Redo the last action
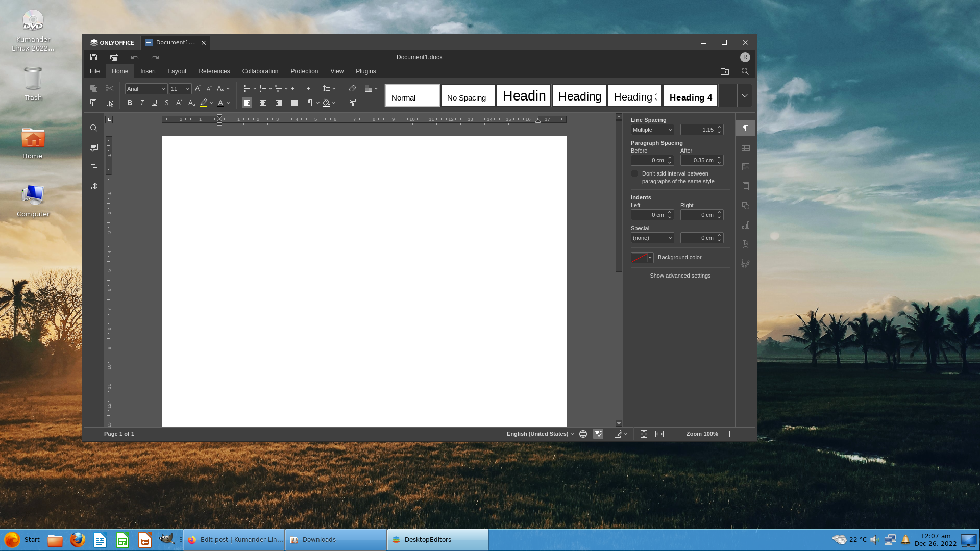Screen dimensions: 980x551 pos(155,57)
